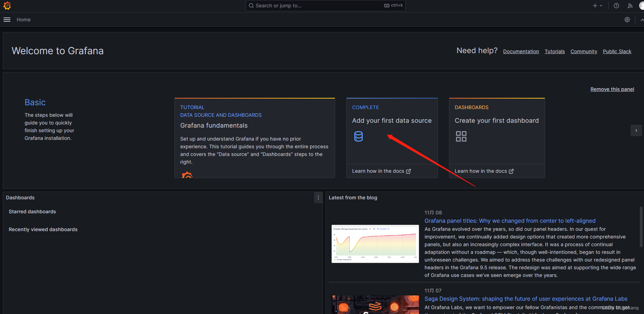Image resolution: width=644 pixels, height=314 pixels.
Task: Click the news RSS feed icon
Action: pyautogui.click(x=630, y=6)
